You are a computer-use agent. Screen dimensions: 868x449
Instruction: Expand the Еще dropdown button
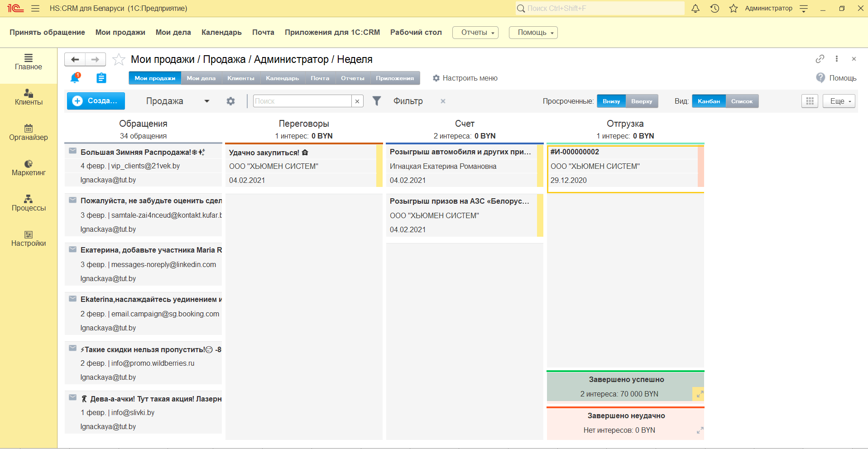pyautogui.click(x=839, y=101)
